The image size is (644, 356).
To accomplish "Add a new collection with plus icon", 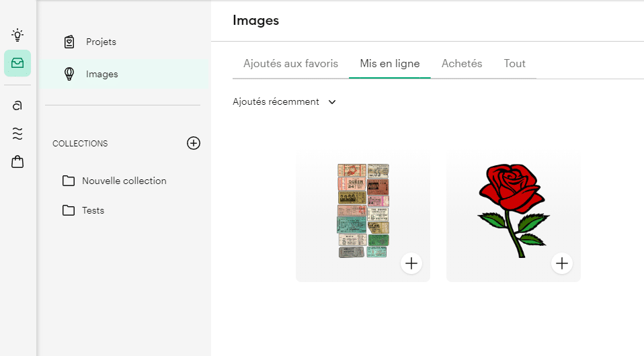I will [x=194, y=143].
